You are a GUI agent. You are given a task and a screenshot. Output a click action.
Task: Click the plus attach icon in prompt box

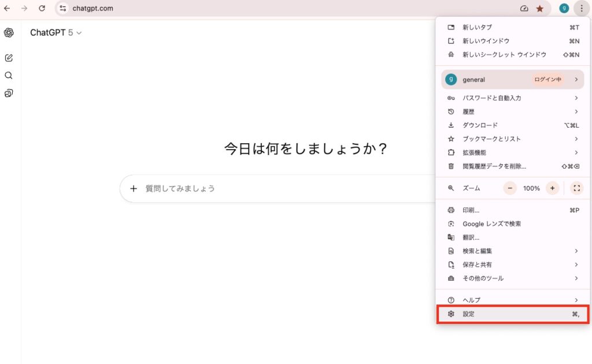tap(134, 188)
